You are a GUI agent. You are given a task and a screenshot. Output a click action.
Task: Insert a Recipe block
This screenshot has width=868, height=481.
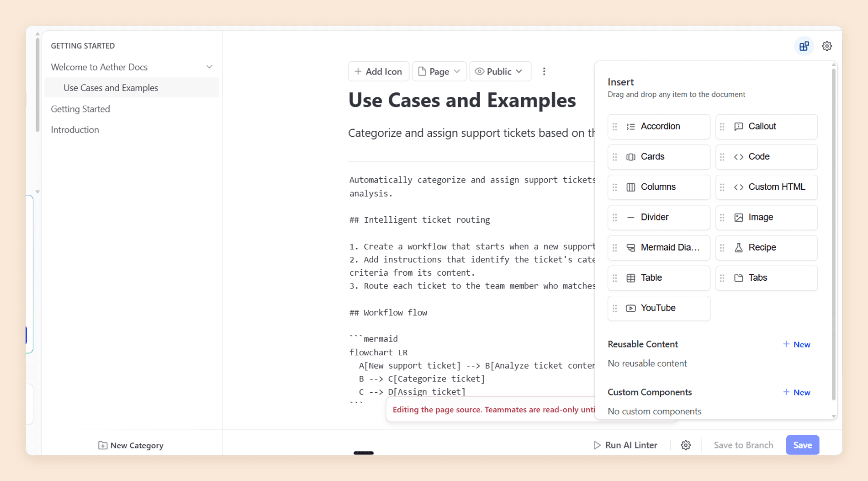coord(767,247)
